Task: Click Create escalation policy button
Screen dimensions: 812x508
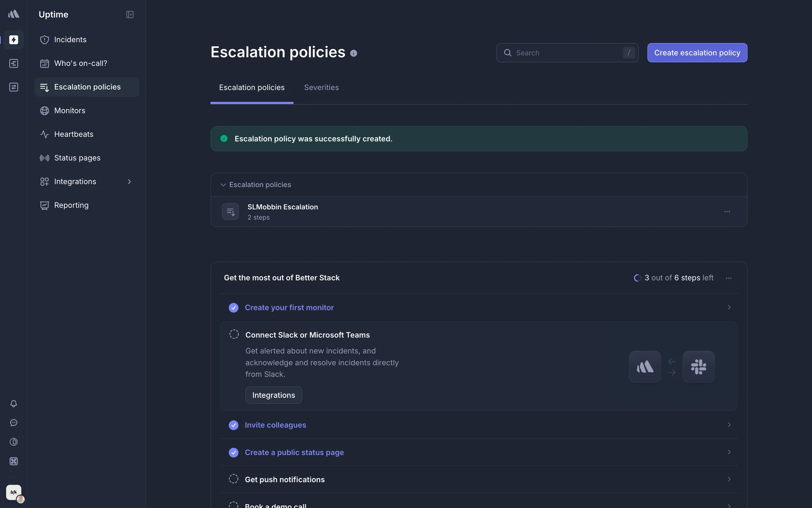Action: pyautogui.click(x=697, y=53)
